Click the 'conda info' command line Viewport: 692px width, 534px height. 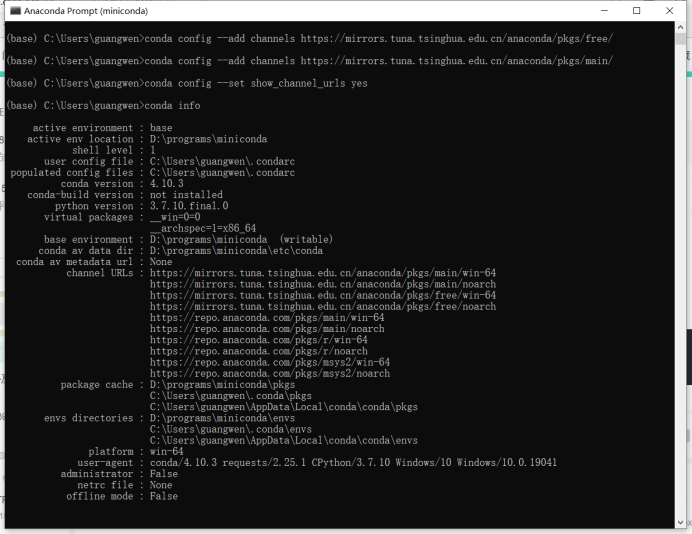(x=103, y=105)
